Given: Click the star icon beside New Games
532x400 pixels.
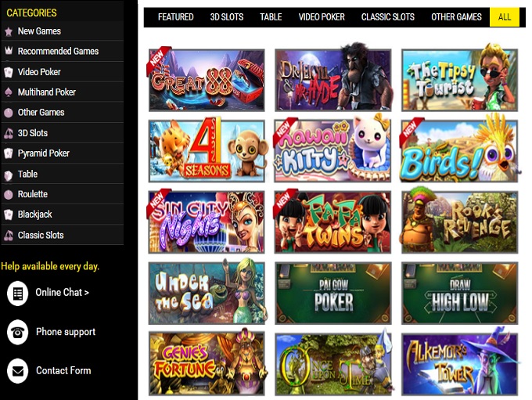Looking at the screenshot, I should click(x=9, y=31).
